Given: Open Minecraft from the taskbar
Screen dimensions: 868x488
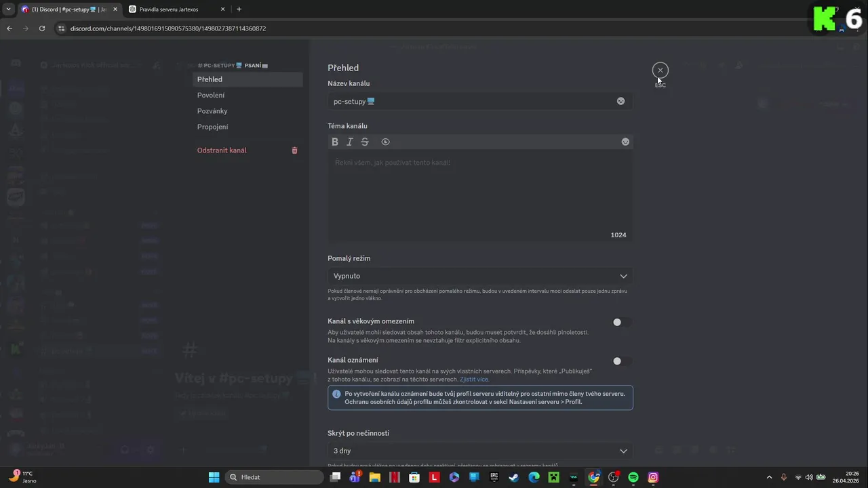Looking at the screenshot, I should click(x=553, y=477).
